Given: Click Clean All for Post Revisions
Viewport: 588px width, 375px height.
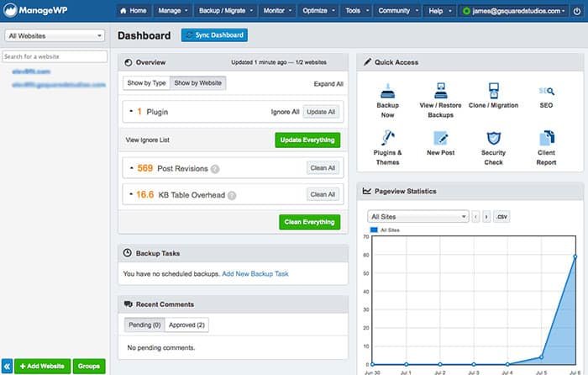Looking at the screenshot, I should [323, 168].
